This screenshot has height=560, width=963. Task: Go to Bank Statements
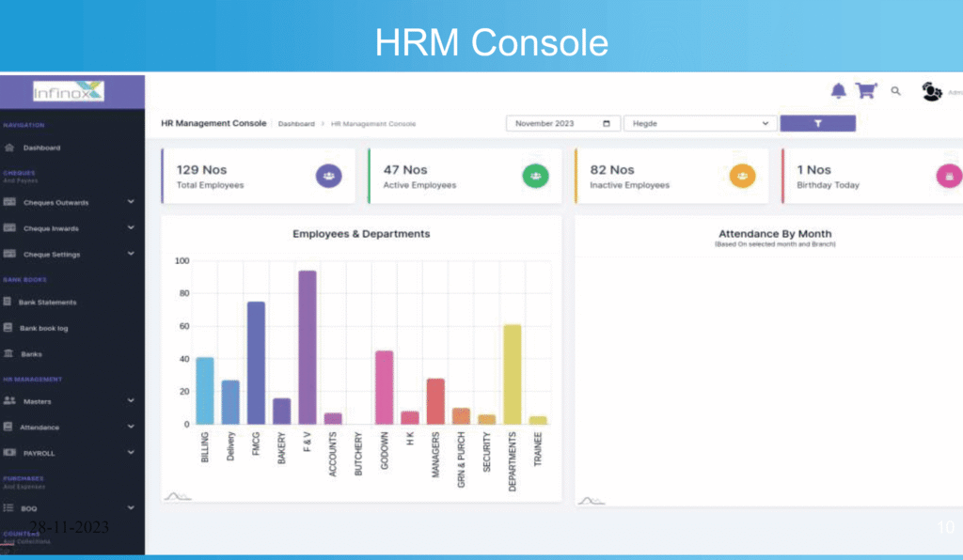tap(47, 303)
